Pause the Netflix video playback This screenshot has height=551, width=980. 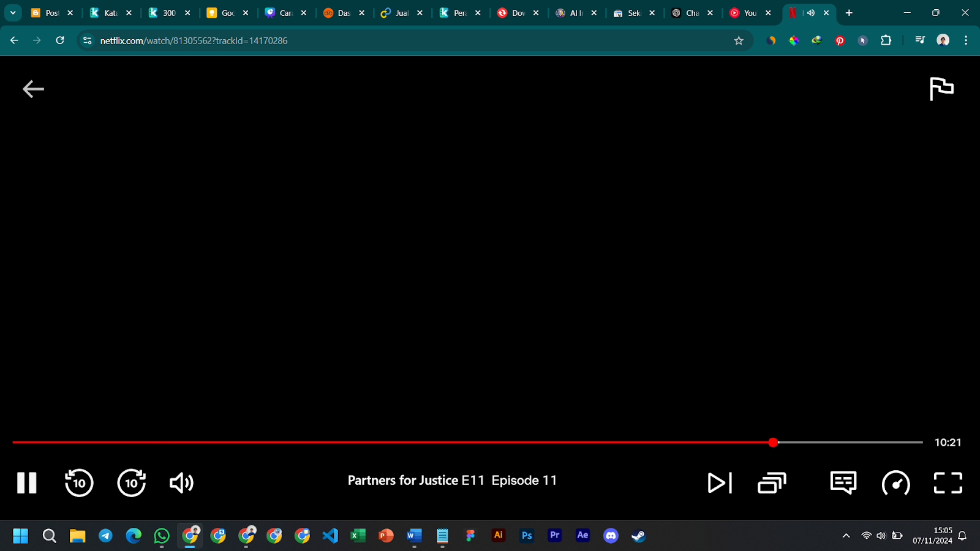(x=27, y=483)
